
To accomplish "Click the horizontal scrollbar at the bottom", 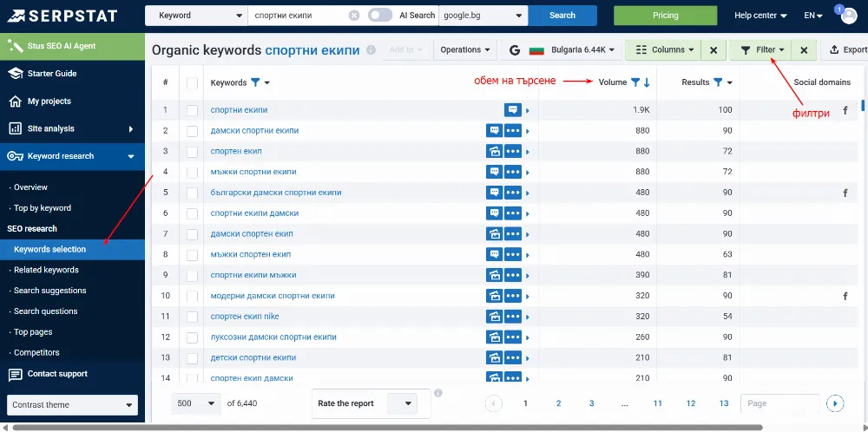I will pos(387,428).
